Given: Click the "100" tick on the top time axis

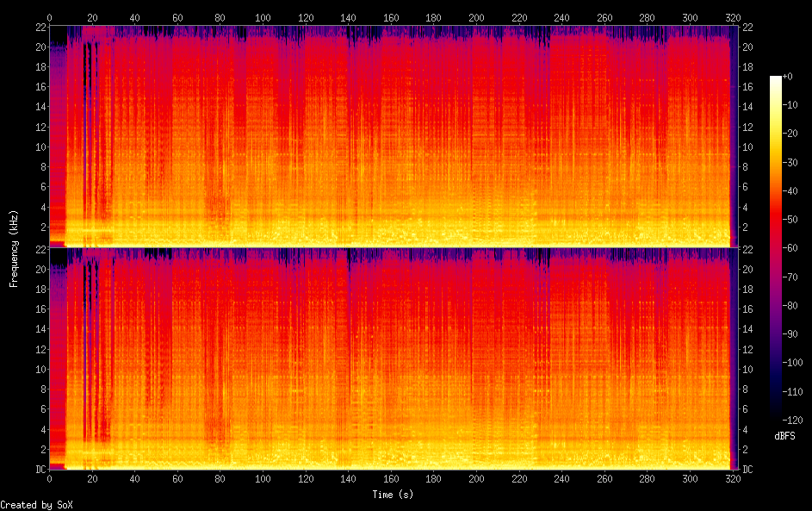Looking at the screenshot, I should click(262, 17).
